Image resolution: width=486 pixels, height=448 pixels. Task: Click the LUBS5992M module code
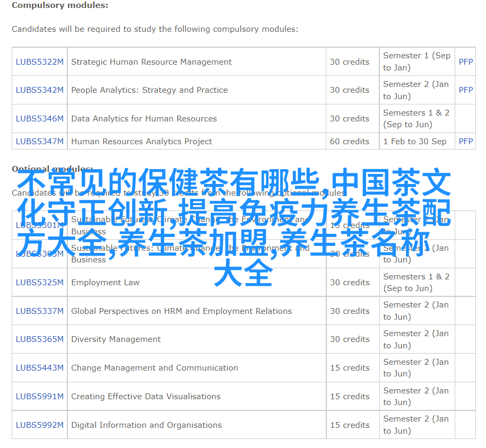pos(39,425)
